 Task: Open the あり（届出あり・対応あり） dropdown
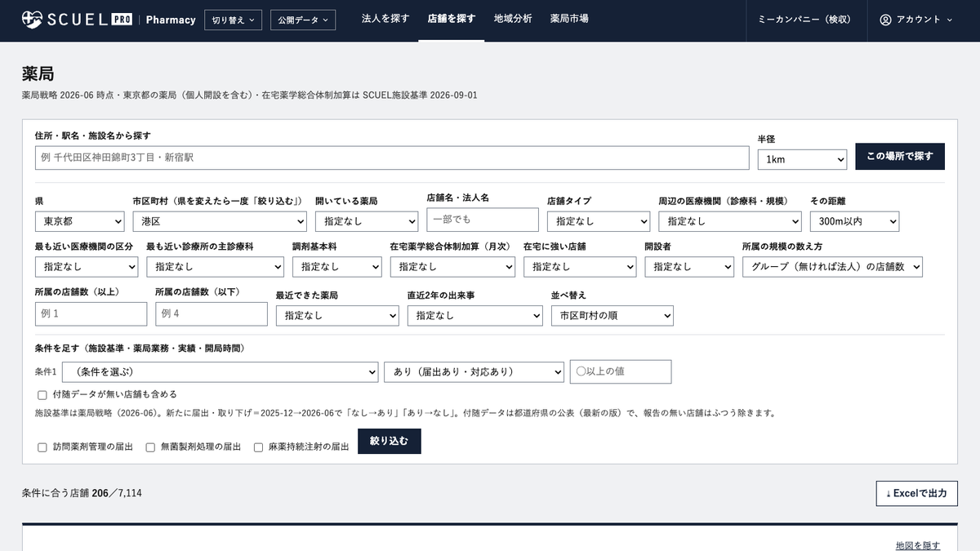(x=474, y=372)
